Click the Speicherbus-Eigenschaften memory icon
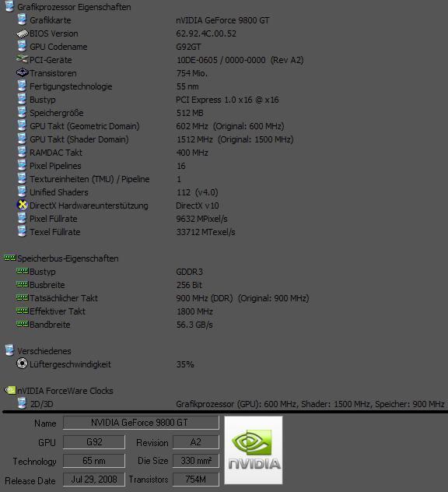Image resolution: width=448 pixels, height=492 pixels. point(9,258)
